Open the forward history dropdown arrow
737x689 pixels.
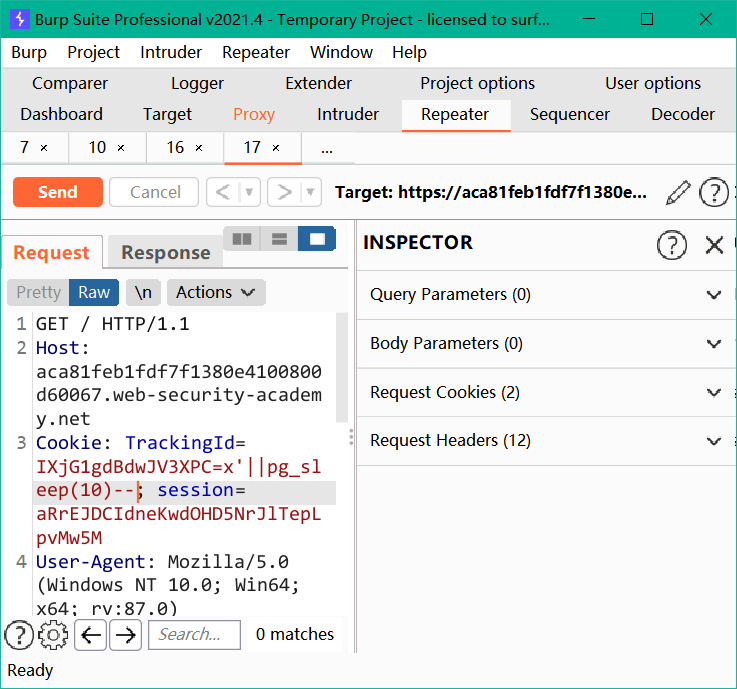tap(311, 192)
